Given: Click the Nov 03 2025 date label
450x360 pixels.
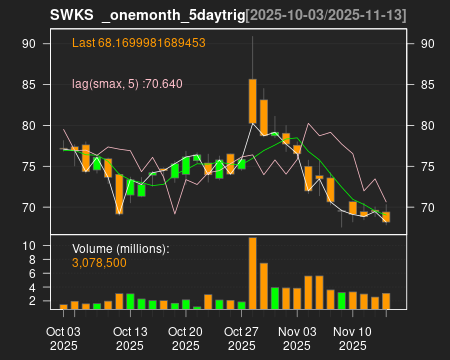Looking at the screenshot, I should (x=297, y=339).
